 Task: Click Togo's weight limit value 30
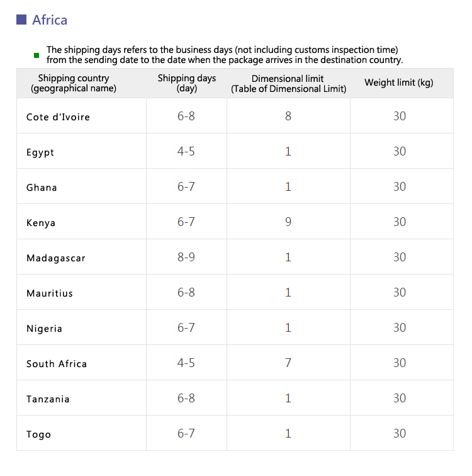400,433
